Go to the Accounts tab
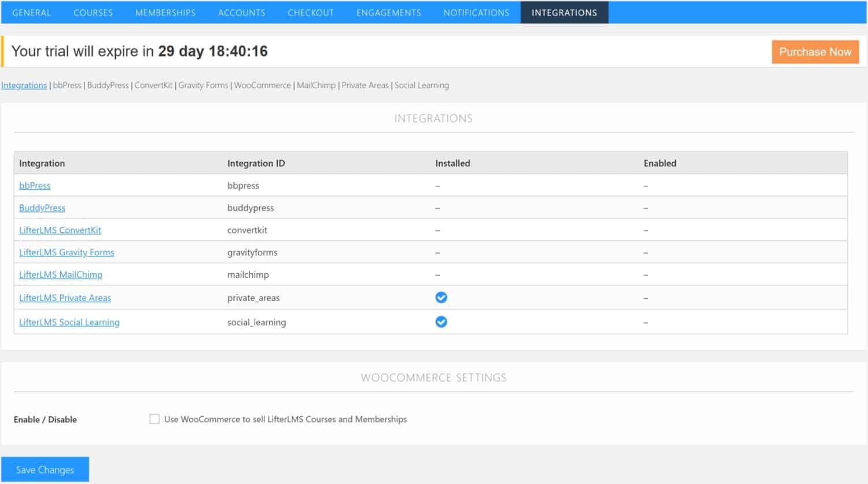 coord(241,12)
